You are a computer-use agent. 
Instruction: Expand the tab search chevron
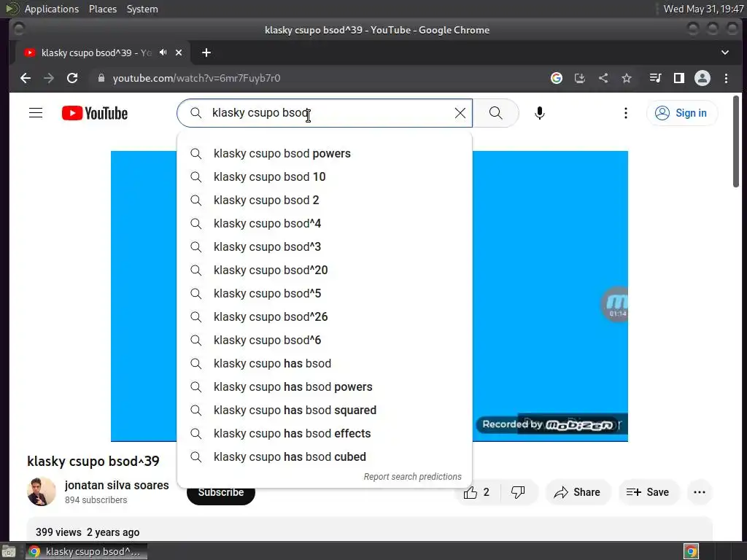pyautogui.click(x=724, y=52)
